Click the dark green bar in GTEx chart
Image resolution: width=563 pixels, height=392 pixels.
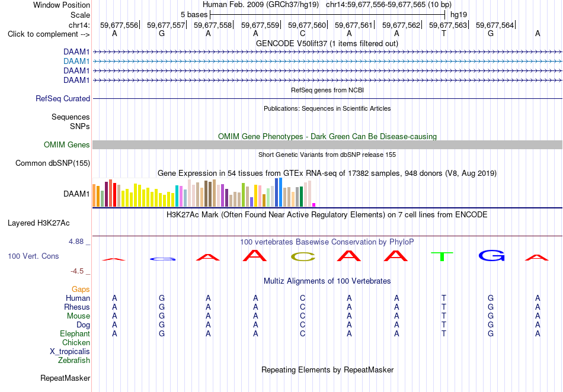[301, 197]
